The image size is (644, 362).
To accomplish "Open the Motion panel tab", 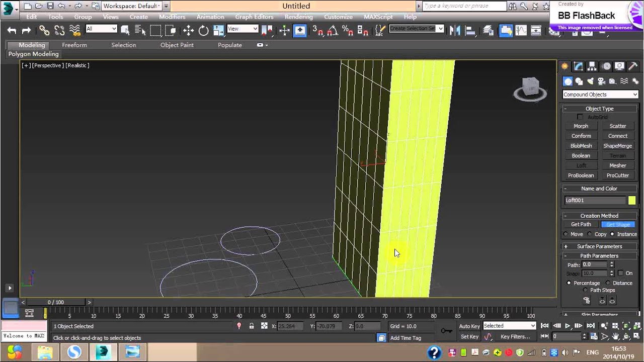I will point(606,66).
